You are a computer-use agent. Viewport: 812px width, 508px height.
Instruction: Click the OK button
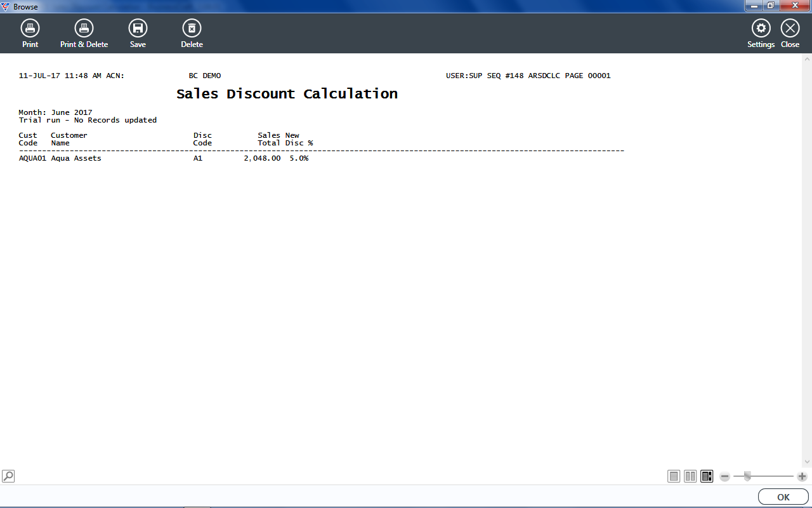[783, 497]
